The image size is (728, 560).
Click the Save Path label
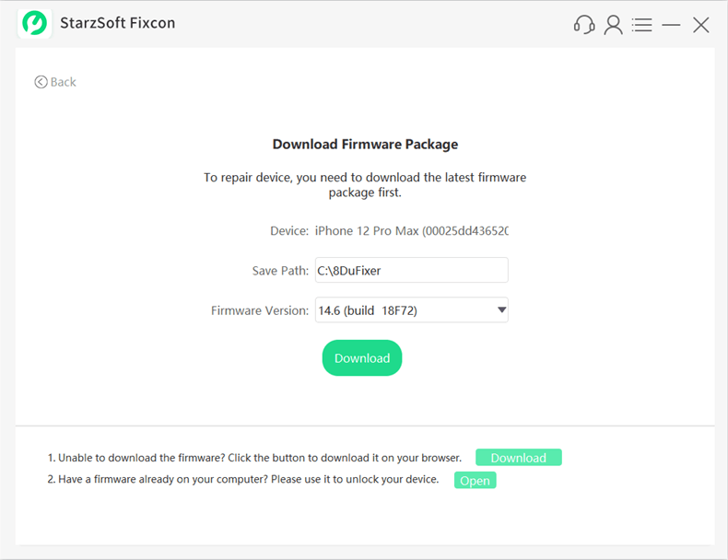pyautogui.click(x=280, y=270)
